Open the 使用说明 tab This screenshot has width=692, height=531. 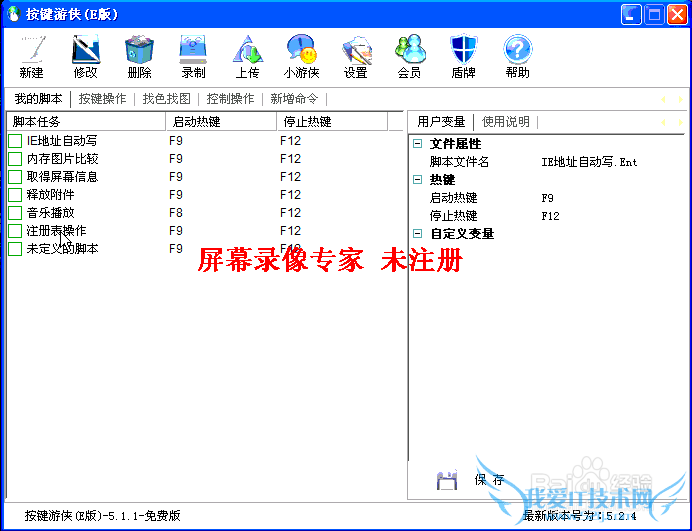pyautogui.click(x=505, y=121)
